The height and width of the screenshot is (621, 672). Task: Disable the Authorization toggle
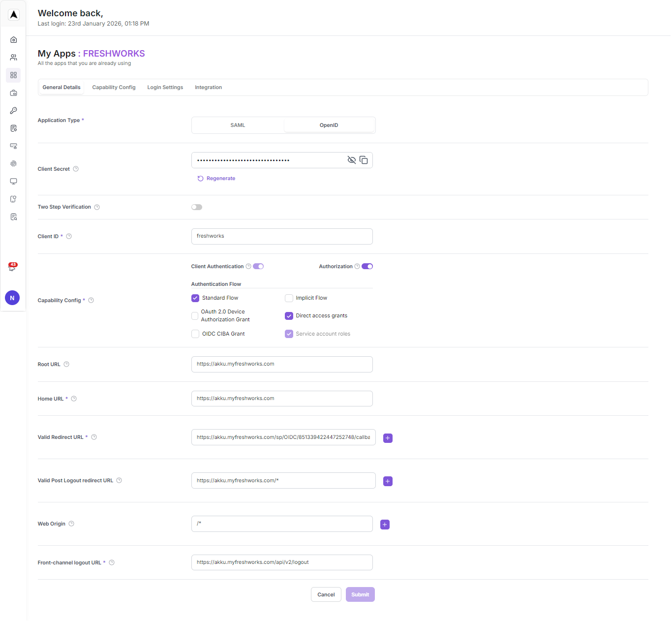tap(367, 266)
